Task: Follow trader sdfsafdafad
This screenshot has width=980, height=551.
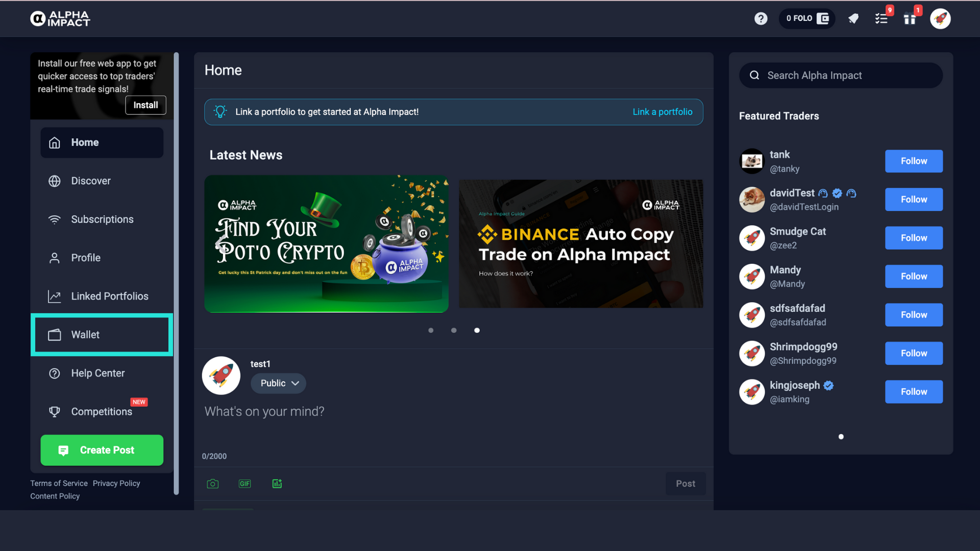Action: tap(914, 315)
